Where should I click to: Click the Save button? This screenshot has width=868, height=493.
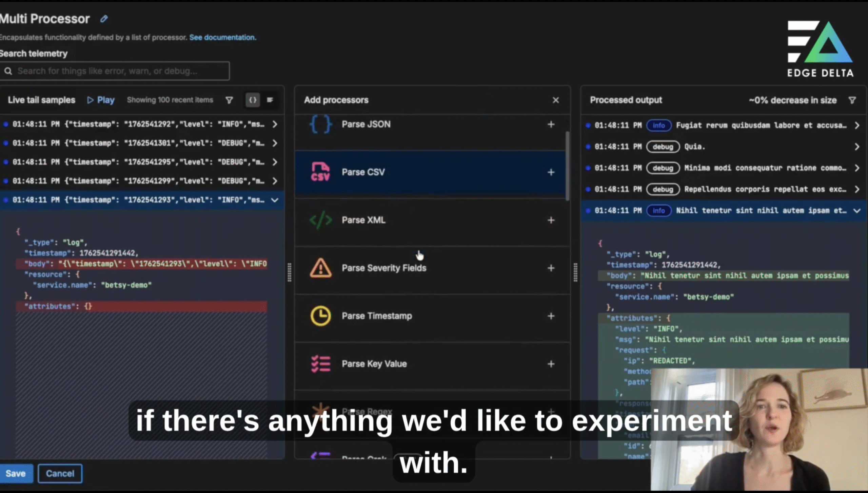point(16,473)
